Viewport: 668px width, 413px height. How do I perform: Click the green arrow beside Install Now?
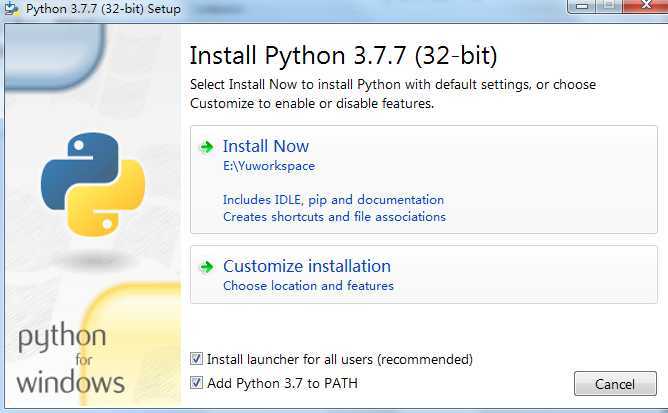pos(207,147)
